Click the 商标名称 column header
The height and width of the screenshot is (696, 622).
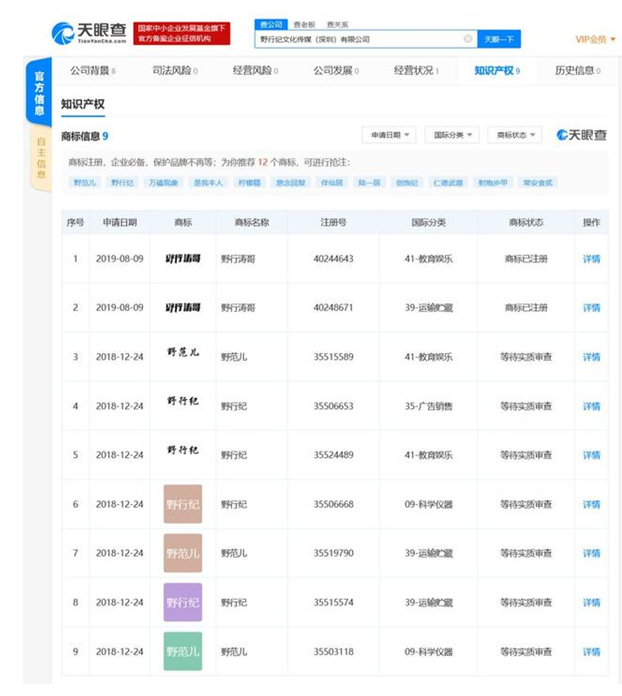[x=252, y=222]
